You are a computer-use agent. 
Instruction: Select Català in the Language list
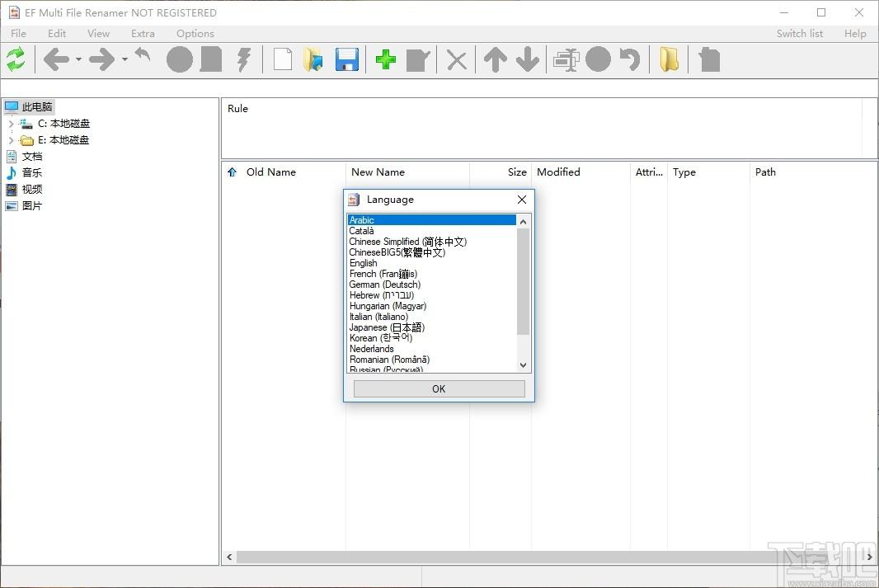click(431, 230)
